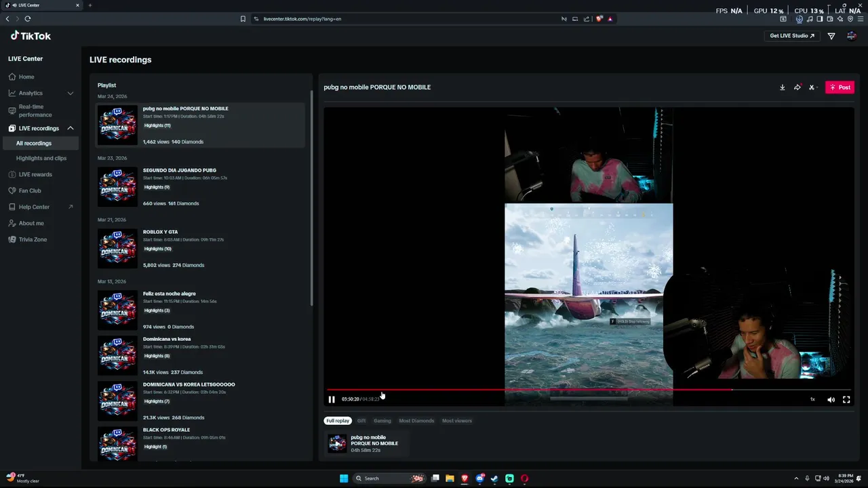The image size is (868, 488).
Task: Open the browser share page icon
Action: pos(586,19)
